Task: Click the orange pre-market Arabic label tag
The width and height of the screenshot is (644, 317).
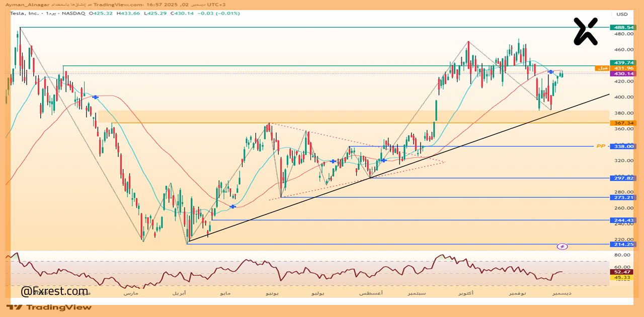Action: pos(602,68)
